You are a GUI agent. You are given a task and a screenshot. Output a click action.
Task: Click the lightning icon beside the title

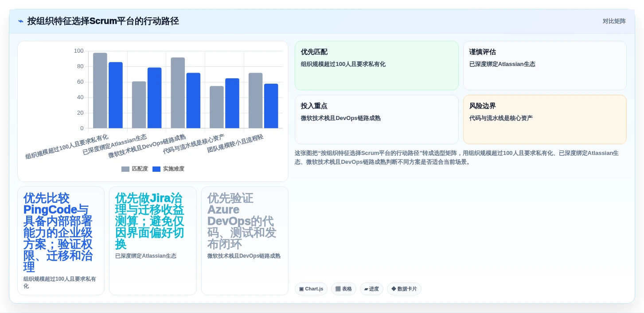pyautogui.click(x=21, y=21)
